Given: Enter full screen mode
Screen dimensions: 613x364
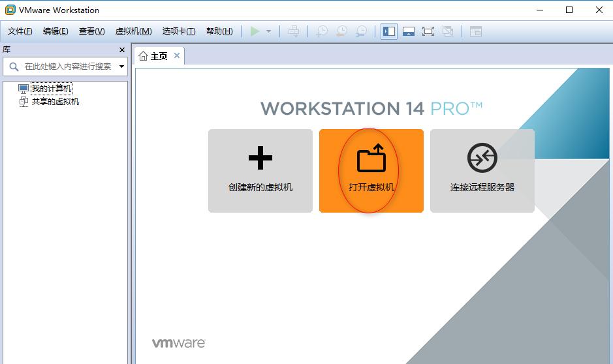Looking at the screenshot, I should [x=428, y=31].
